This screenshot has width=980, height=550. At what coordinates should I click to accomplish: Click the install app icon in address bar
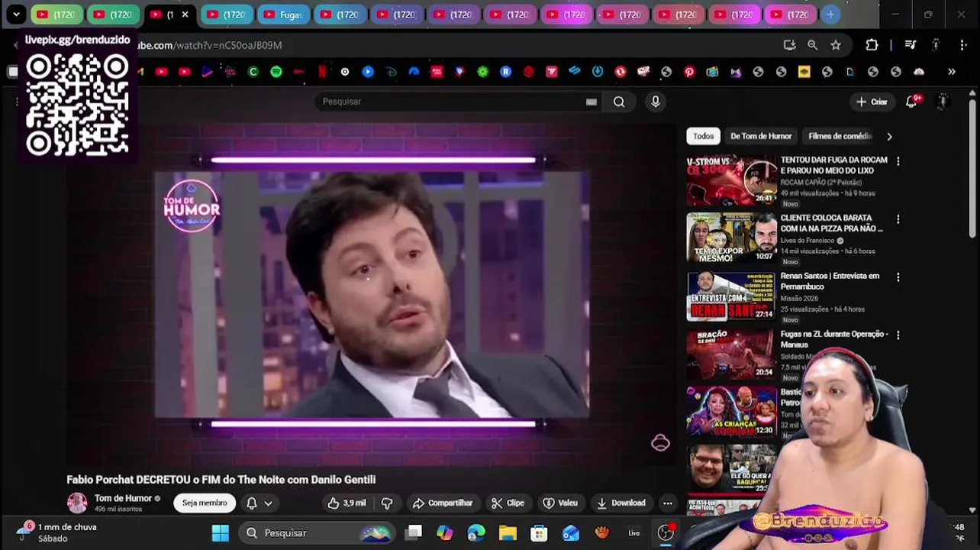point(790,45)
